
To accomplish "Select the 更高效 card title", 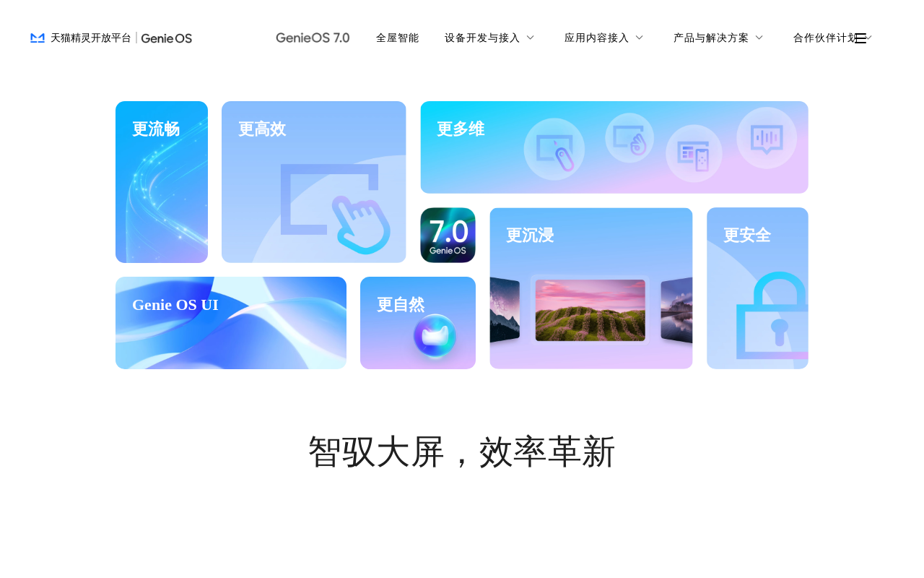I will point(262,129).
